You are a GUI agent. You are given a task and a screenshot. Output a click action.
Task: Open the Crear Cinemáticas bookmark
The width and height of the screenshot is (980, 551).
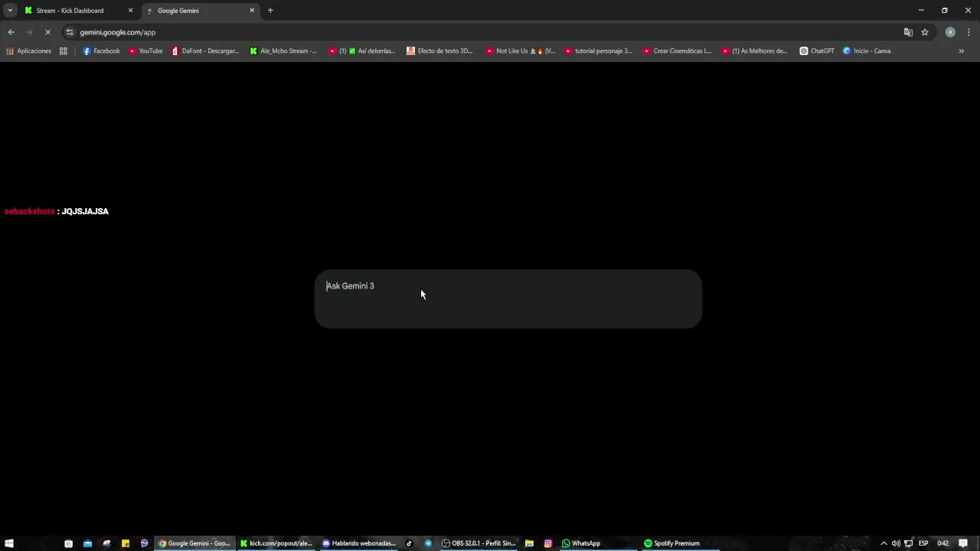[678, 51]
